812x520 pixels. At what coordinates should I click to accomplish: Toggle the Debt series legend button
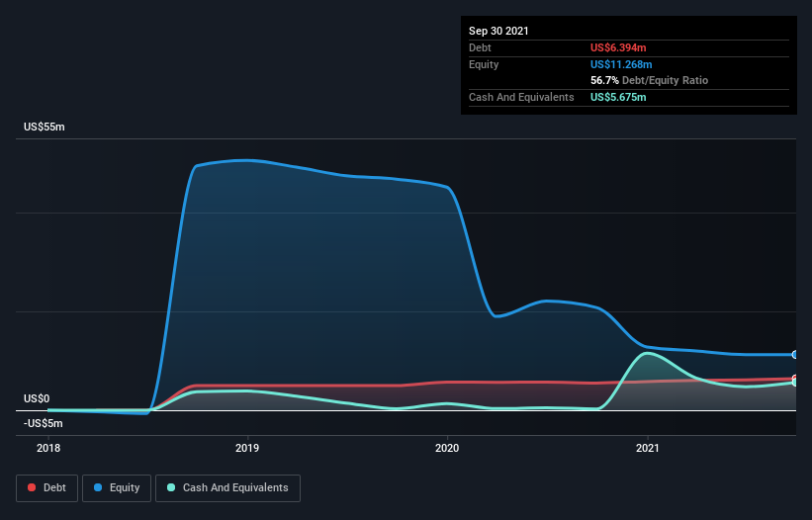pos(46,488)
